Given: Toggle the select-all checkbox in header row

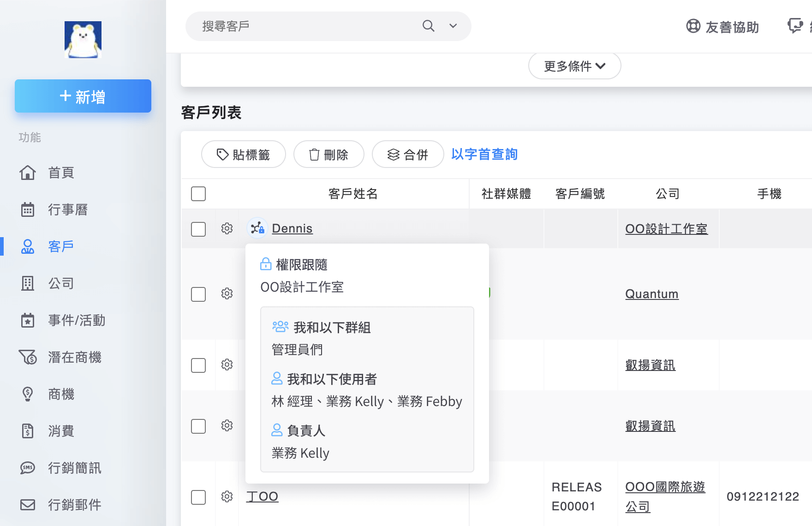Looking at the screenshot, I should click(x=198, y=194).
